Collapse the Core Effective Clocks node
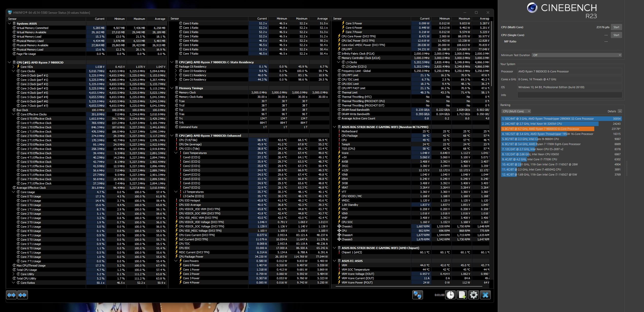Screen dimensions: 644x312 13,114
